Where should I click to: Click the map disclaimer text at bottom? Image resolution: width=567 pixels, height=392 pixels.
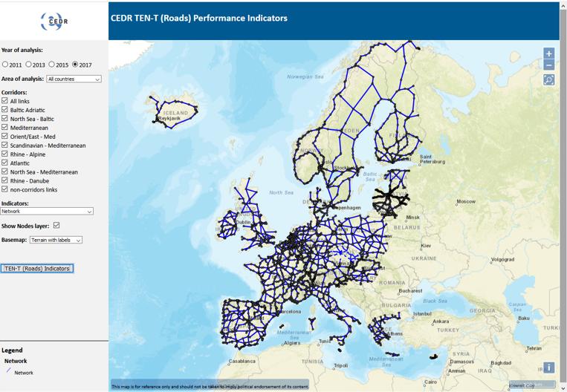[x=210, y=387]
